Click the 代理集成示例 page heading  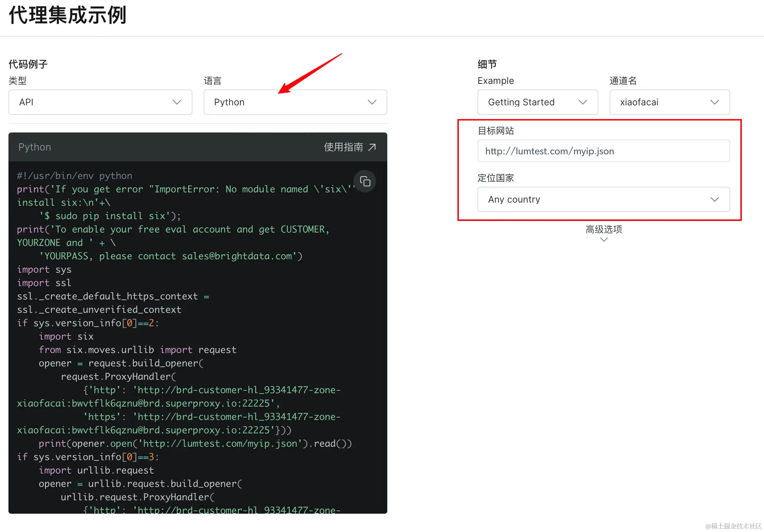click(67, 16)
